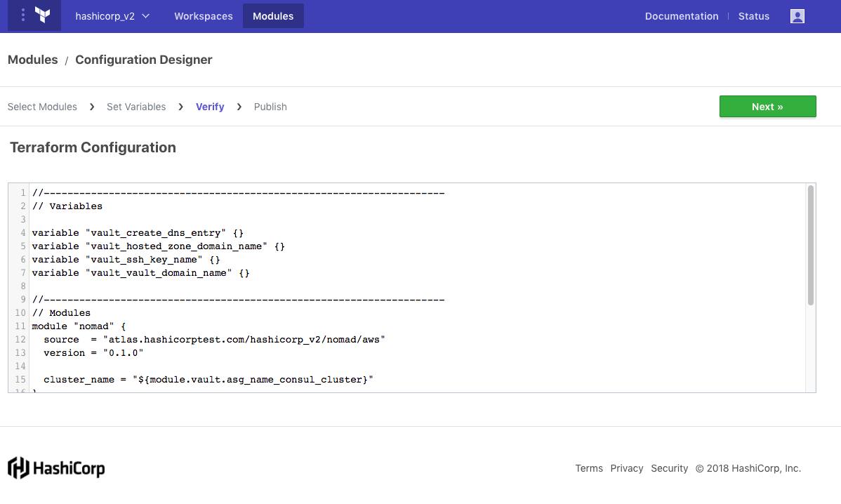Click the HashiCorp logo in the footer
The width and height of the screenshot is (841, 504).
[x=56, y=468]
